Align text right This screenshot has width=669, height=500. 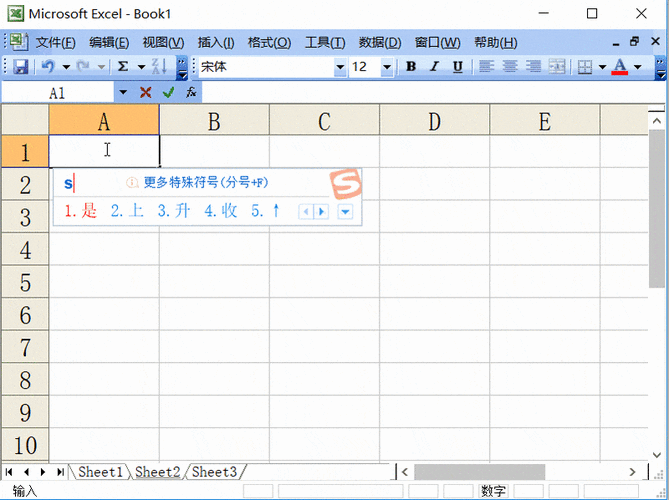(x=533, y=67)
